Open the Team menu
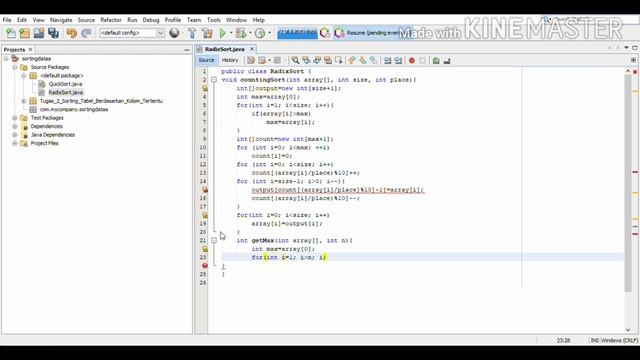 (194, 20)
